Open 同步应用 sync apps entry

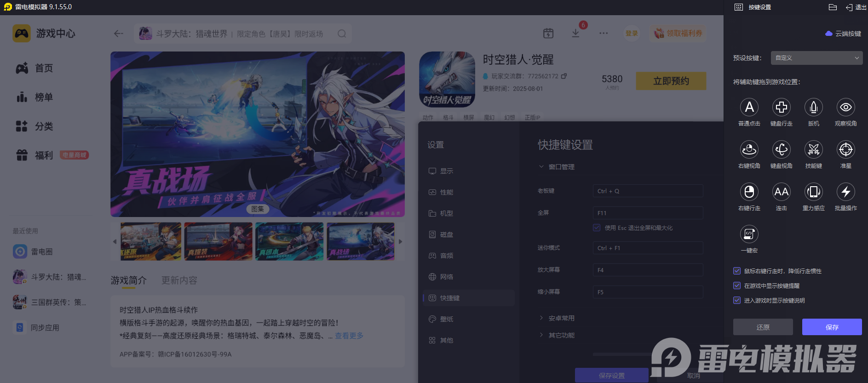(x=36, y=327)
